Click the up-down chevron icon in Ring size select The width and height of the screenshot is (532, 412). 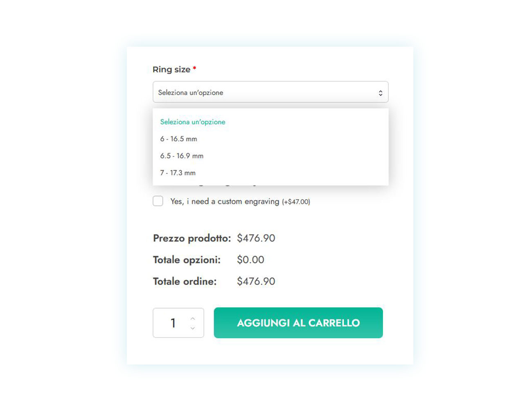[x=381, y=93]
